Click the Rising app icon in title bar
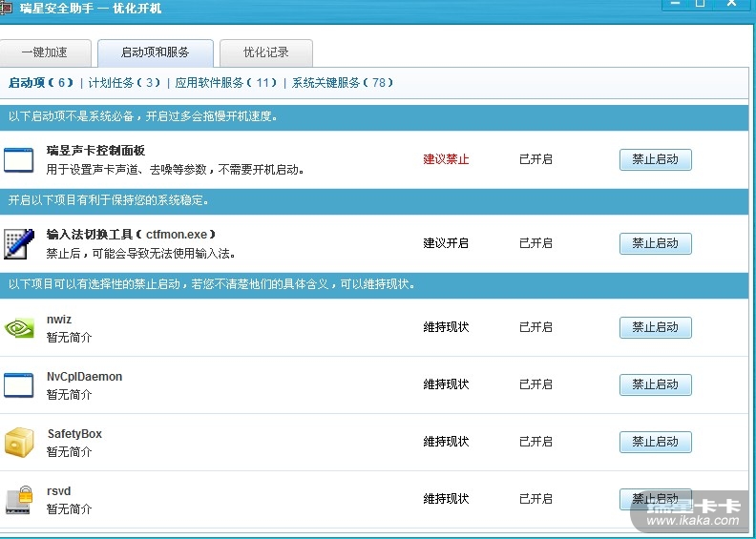This screenshot has height=539, width=756. pos(6,9)
